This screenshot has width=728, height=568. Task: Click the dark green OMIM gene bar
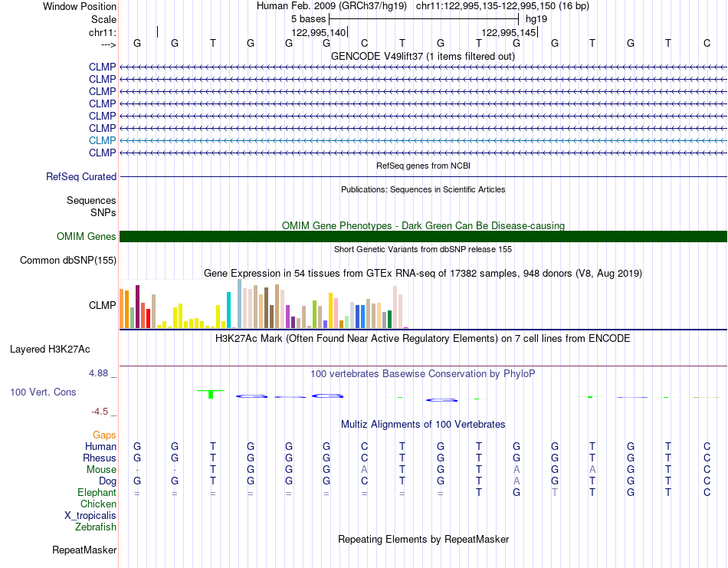click(423, 236)
